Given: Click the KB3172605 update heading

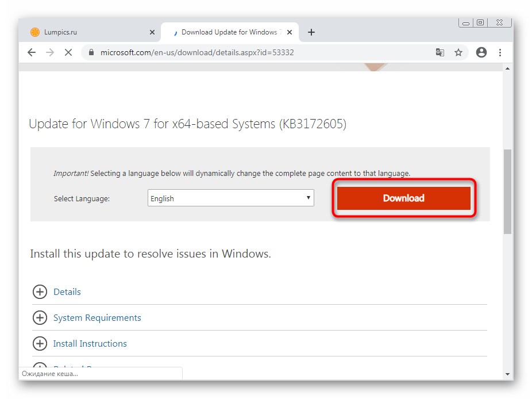Looking at the screenshot, I should click(x=188, y=124).
